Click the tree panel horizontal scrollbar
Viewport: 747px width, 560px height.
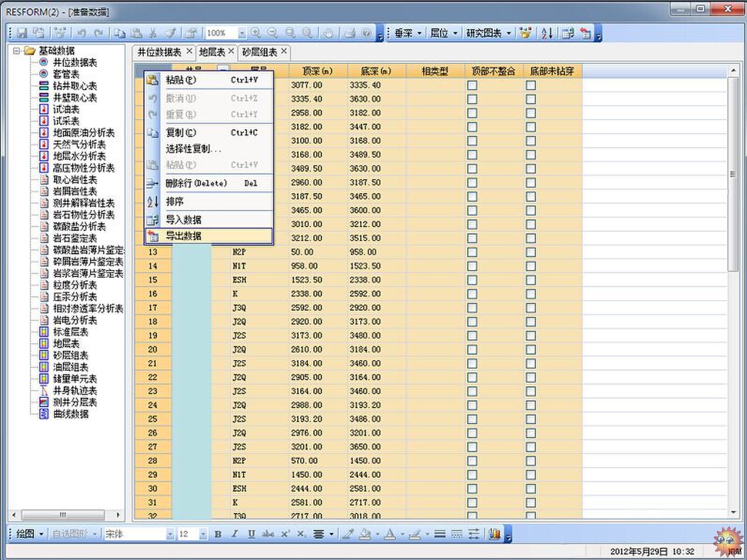click(63, 515)
